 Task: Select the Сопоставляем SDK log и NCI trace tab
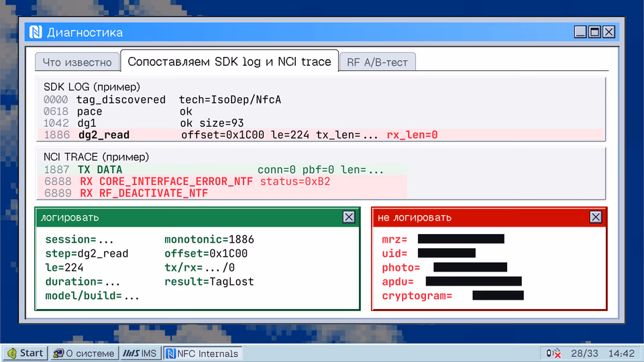pyautogui.click(x=229, y=62)
